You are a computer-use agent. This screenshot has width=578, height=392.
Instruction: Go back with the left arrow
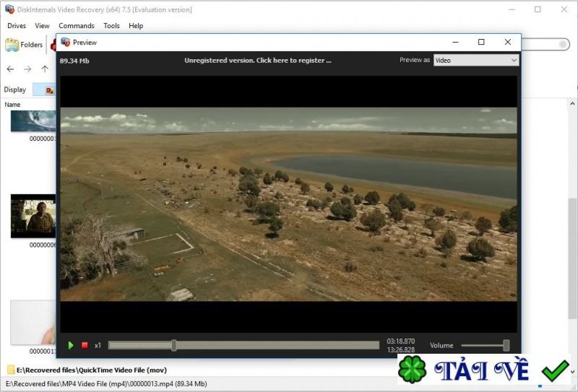(10, 69)
